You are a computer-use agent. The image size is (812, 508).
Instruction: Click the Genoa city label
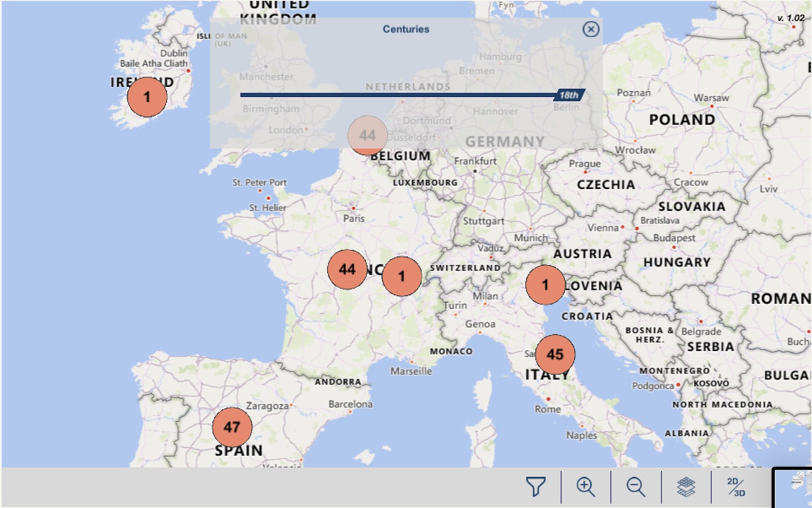point(480,324)
